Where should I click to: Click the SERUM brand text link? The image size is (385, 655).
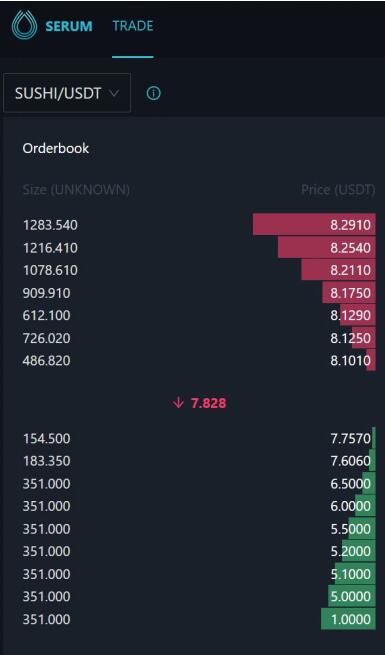point(69,26)
